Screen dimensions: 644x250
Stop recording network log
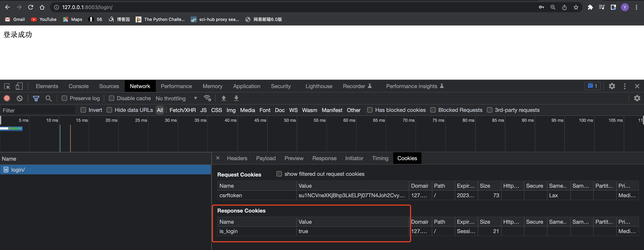[7, 98]
